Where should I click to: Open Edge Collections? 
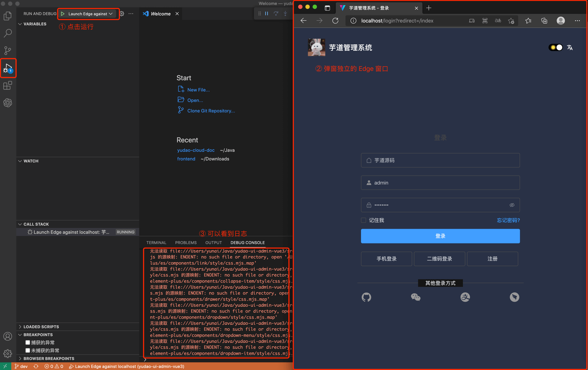[x=544, y=21]
